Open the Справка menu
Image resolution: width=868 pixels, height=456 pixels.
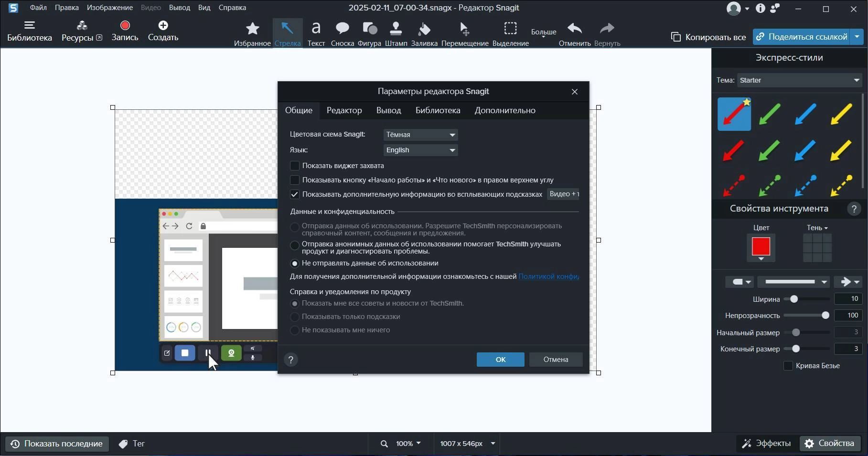click(x=232, y=8)
